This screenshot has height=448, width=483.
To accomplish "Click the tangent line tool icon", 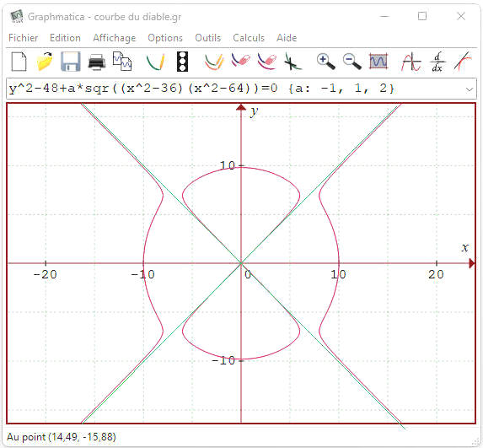I will (463, 62).
